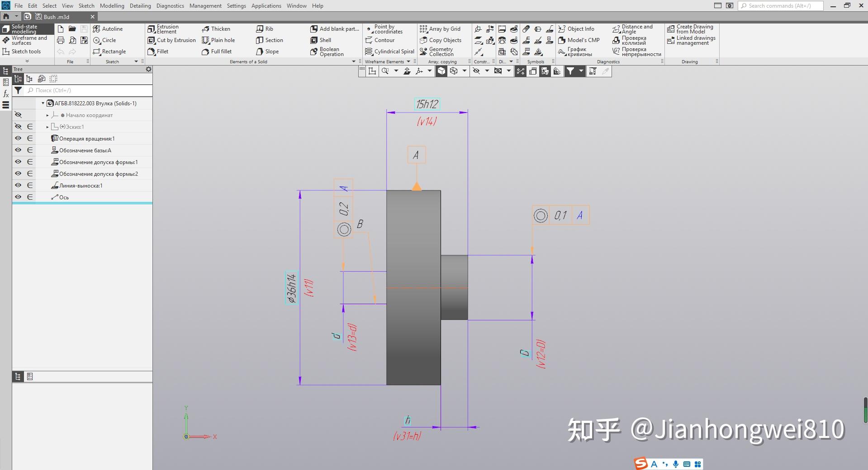Open Create Drawing from Model
This screenshot has width=868, height=470.
tap(691, 28)
